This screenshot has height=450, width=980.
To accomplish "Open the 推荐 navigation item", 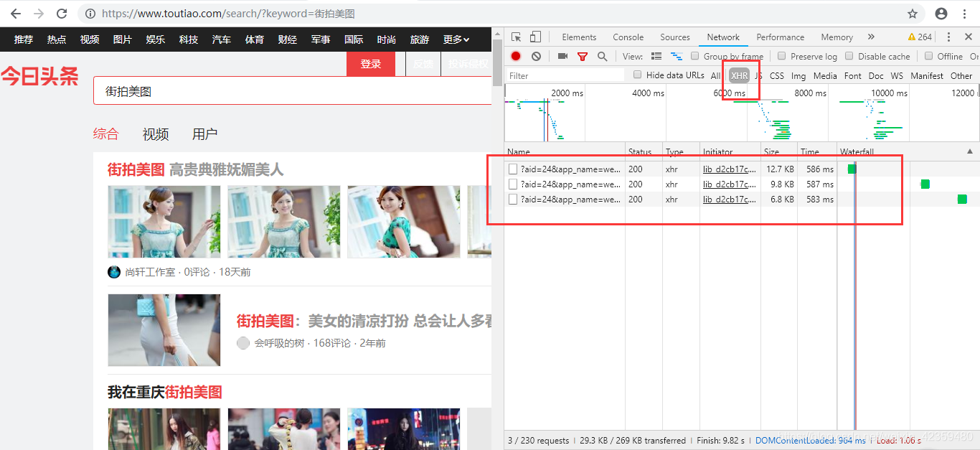I will coord(24,39).
